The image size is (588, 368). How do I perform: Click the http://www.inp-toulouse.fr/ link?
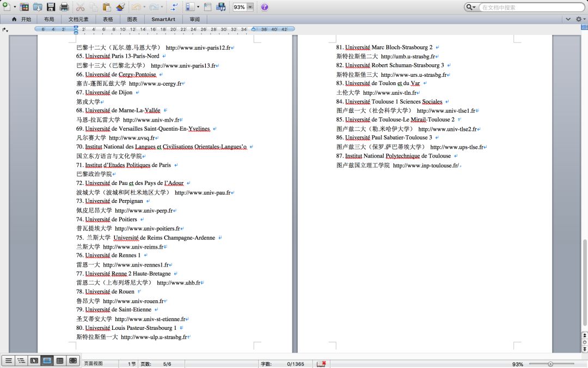[426, 166]
